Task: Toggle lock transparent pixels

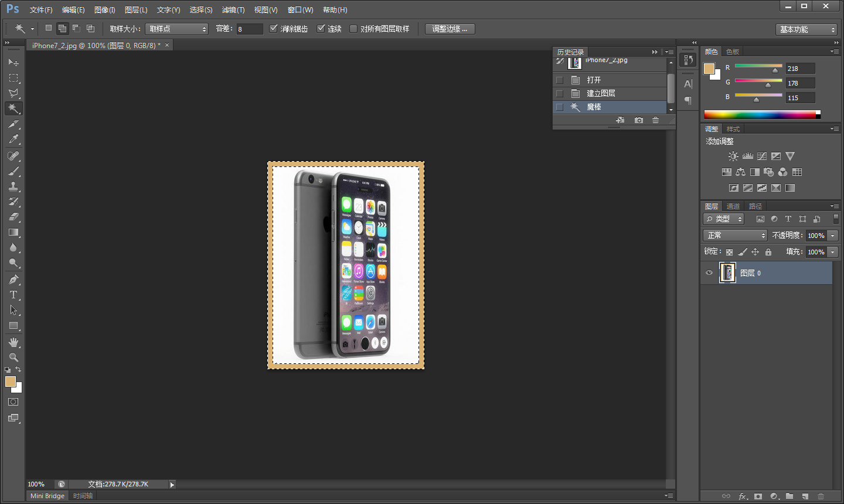Action: pos(729,252)
